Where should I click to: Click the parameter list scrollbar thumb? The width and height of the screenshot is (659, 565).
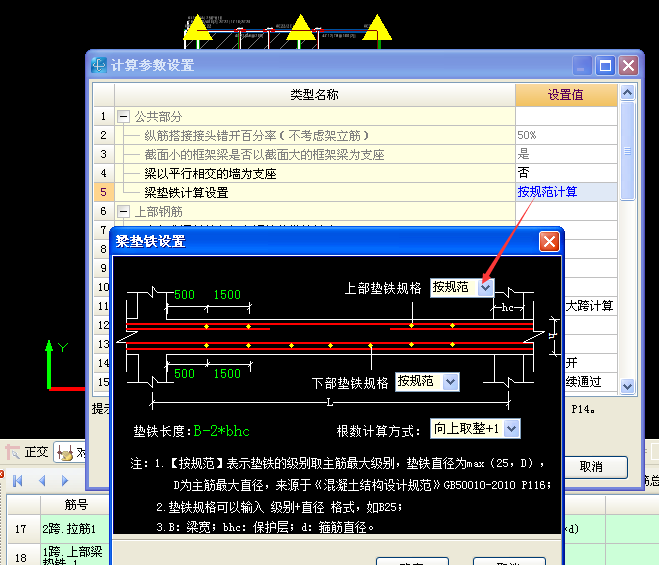627,150
